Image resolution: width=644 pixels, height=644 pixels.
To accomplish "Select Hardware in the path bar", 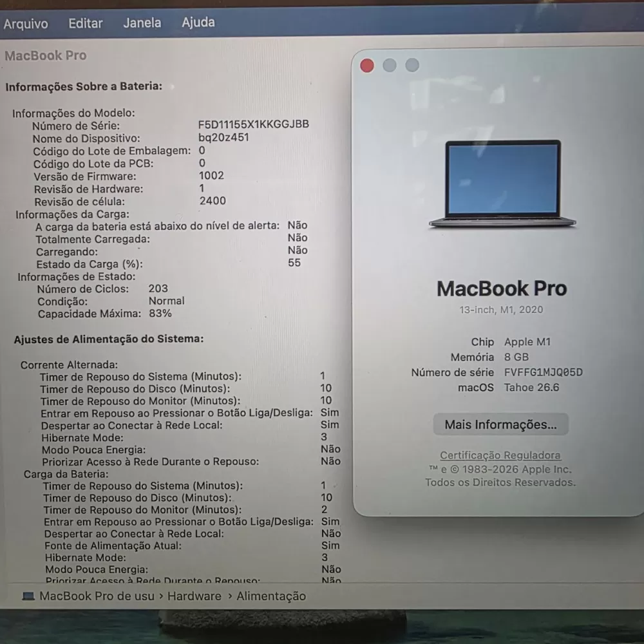I will click(194, 596).
